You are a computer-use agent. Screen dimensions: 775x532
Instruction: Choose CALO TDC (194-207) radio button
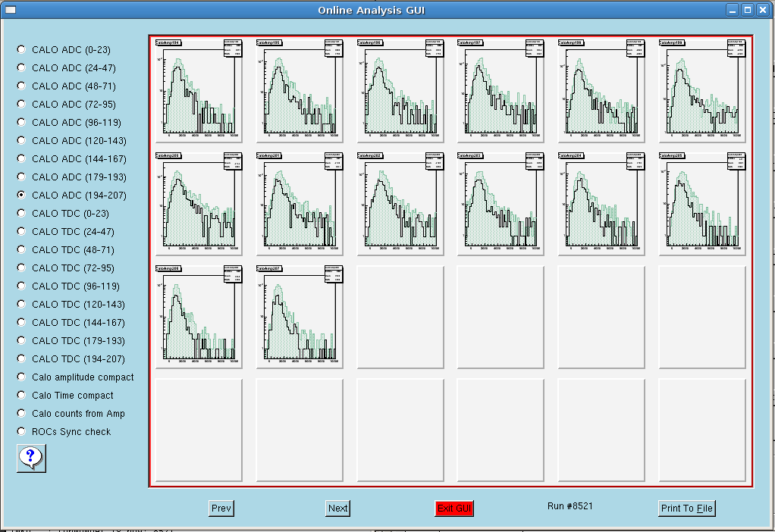[21, 358]
